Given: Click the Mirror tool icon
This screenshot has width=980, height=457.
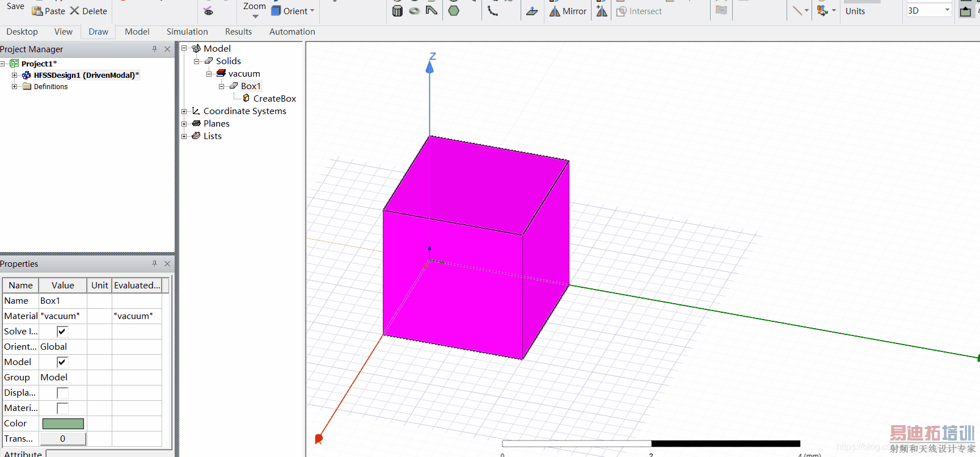Looking at the screenshot, I should tap(555, 11).
